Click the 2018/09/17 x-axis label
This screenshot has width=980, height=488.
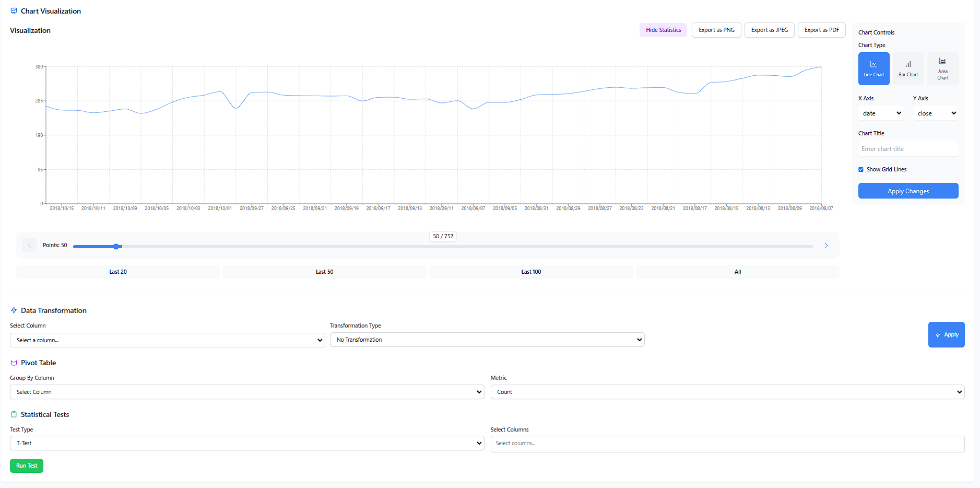coord(378,208)
